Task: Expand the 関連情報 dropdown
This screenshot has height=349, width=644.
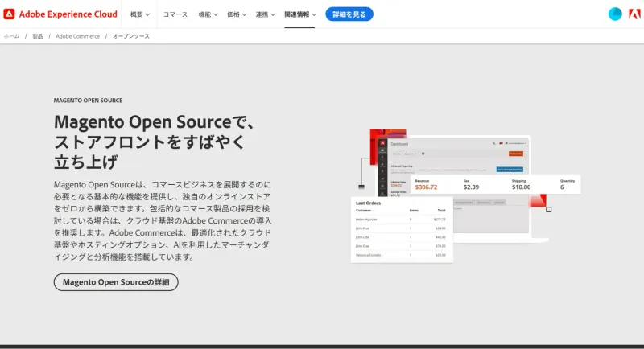Action: point(300,14)
